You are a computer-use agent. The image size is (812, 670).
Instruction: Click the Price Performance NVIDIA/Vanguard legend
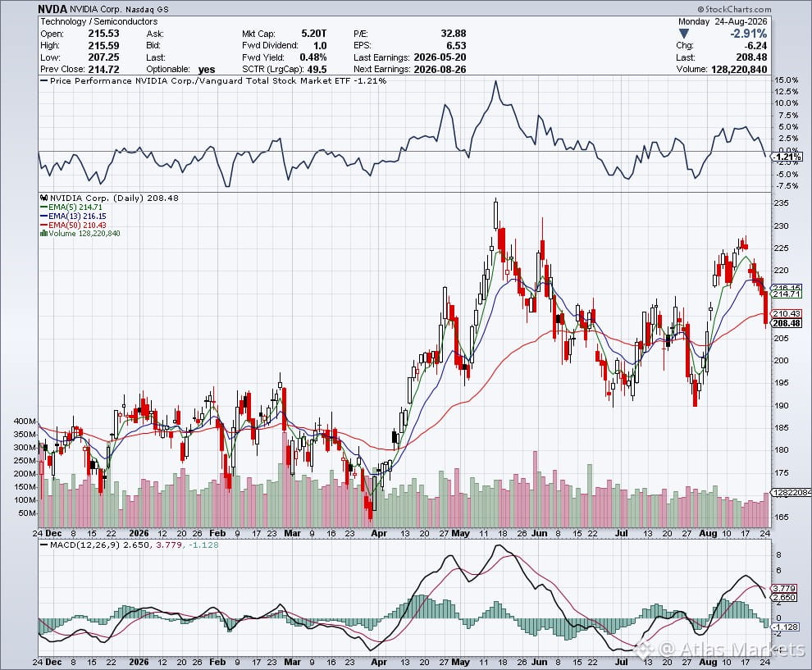click(x=213, y=80)
